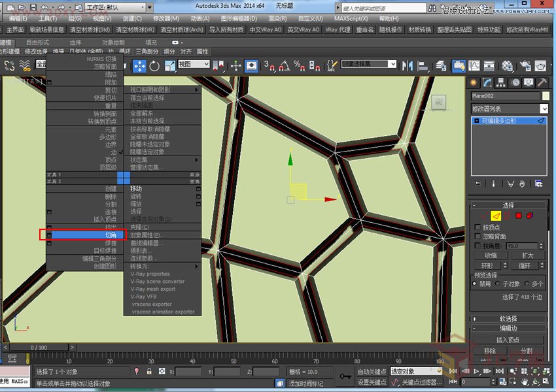Select the Scale tool in toolbar

(169, 66)
